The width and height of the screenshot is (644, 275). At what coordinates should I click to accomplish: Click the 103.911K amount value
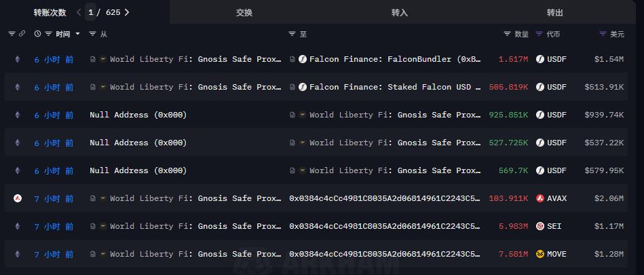point(508,198)
